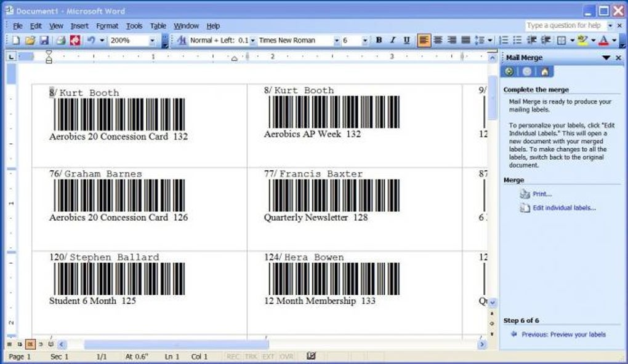Open the border style dropdown arrow

(x=573, y=40)
